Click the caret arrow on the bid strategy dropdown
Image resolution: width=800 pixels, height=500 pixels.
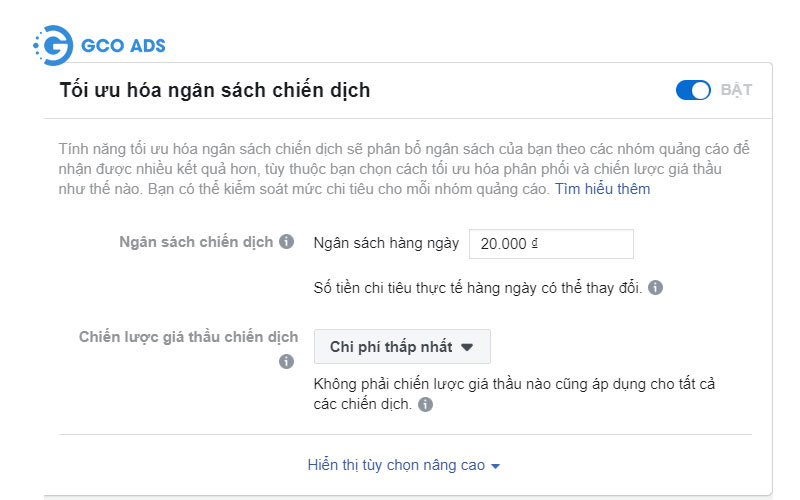coord(467,348)
